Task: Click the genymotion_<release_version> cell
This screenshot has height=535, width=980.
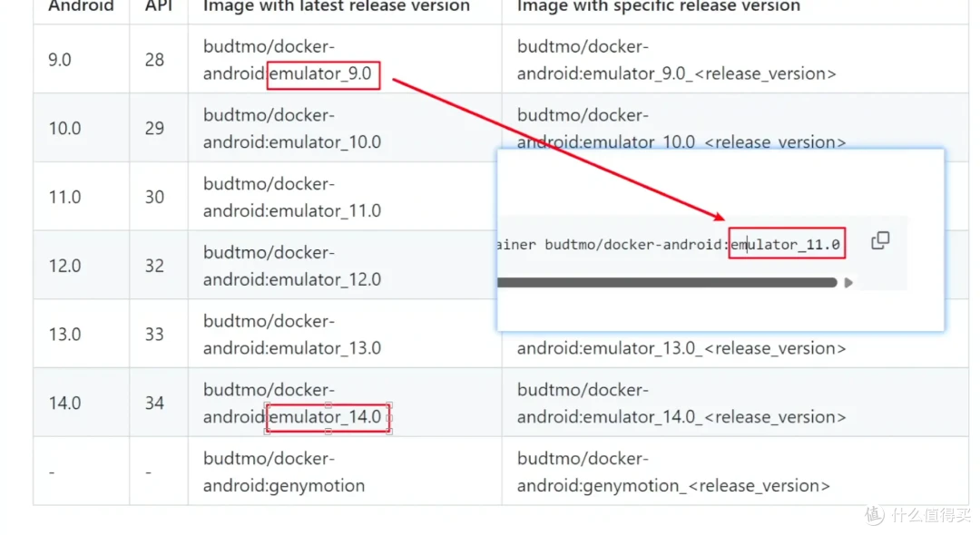Action: 735,472
